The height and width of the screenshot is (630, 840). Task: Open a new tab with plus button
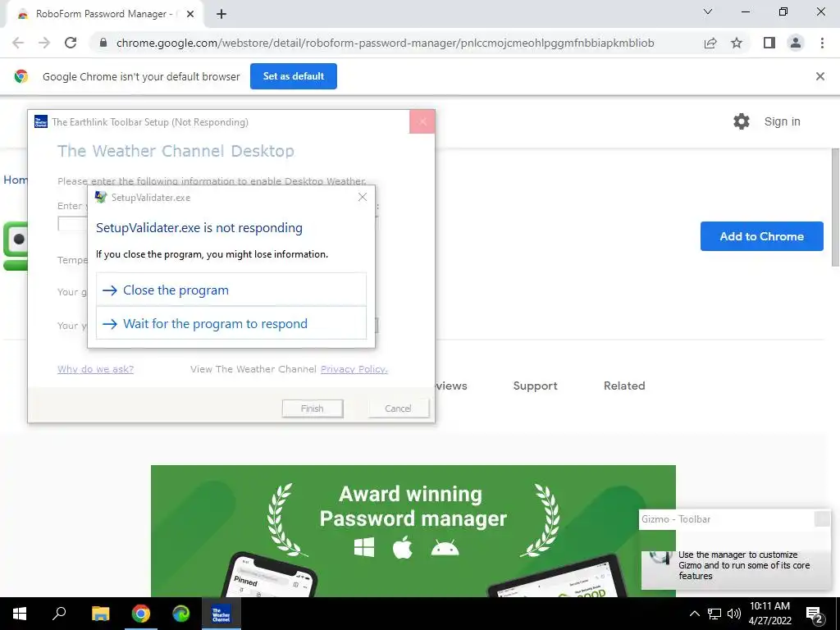pos(221,15)
